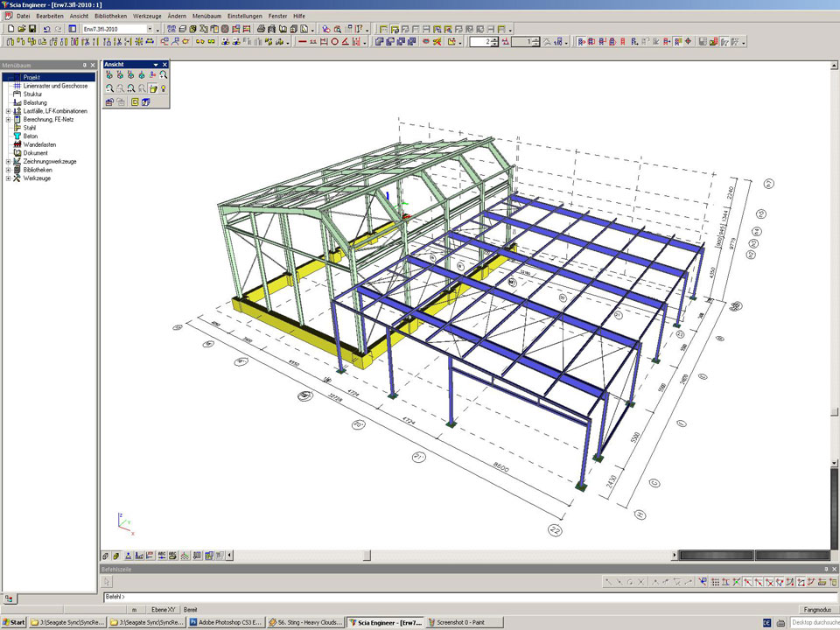Click the New document icon

[10, 29]
